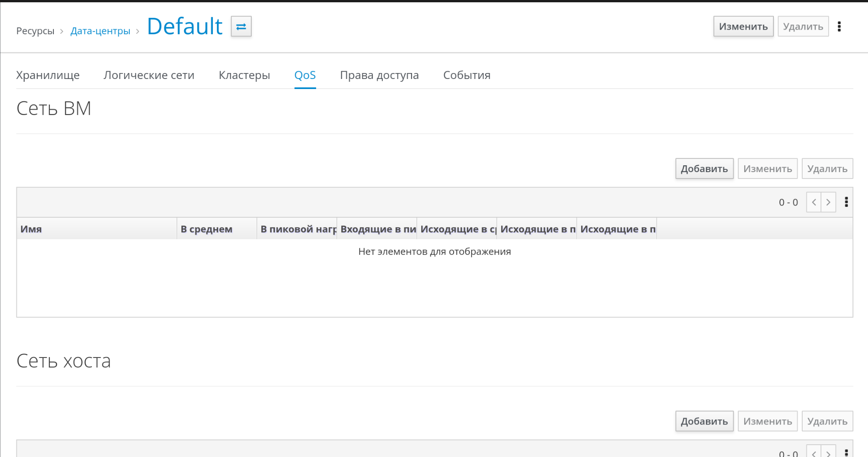868x457 pixels.
Task: Show the События tab
Action: click(466, 75)
